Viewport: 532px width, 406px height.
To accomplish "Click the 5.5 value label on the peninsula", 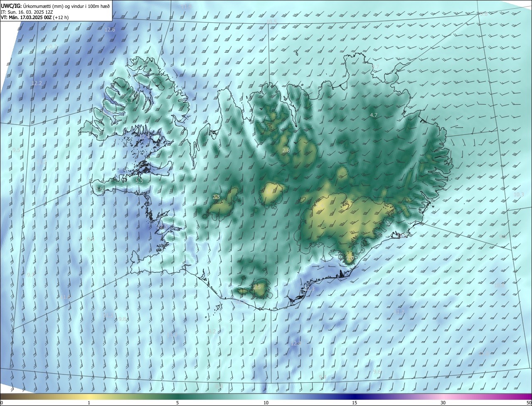I will click(139, 181).
